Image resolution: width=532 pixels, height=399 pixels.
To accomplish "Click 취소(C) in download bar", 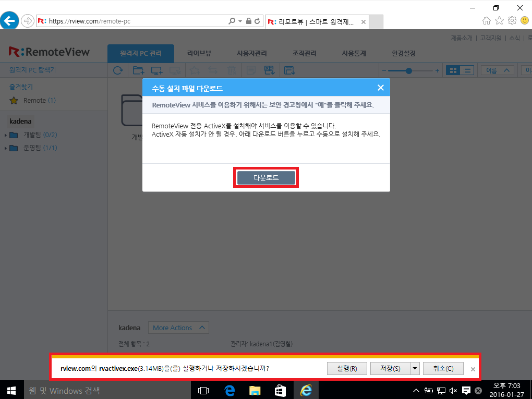I will click(443, 368).
